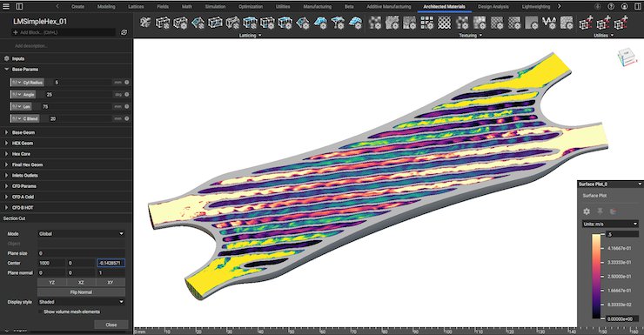Click the Add Block input field
The width and height of the screenshot is (644, 335).
tap(64, 32)
